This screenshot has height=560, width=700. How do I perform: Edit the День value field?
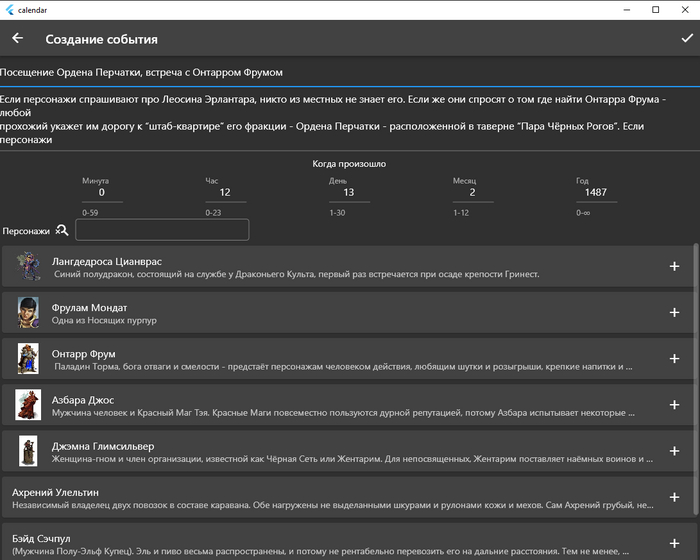click(348, 192)
